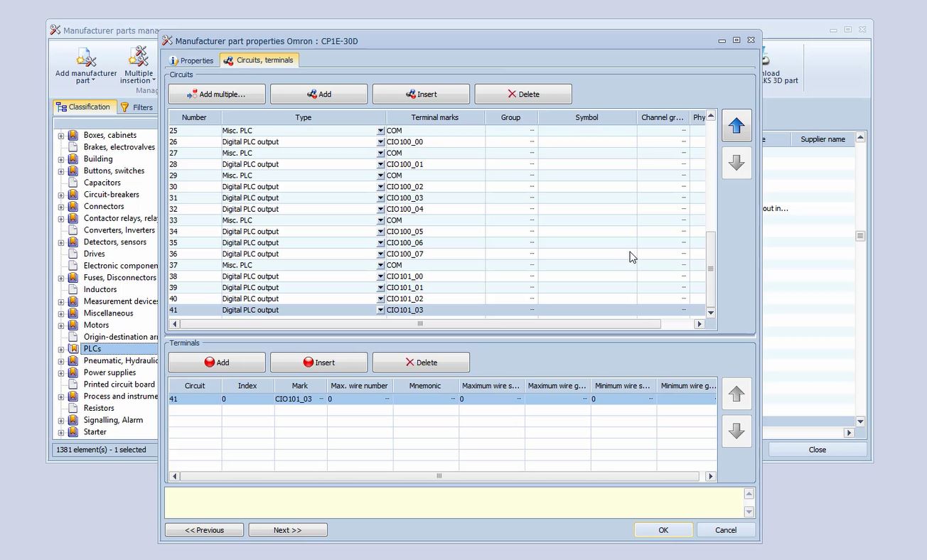Open the Filters tab
Image resolution: width=927 pixels, height=560 pixels.
pos(136,107)
